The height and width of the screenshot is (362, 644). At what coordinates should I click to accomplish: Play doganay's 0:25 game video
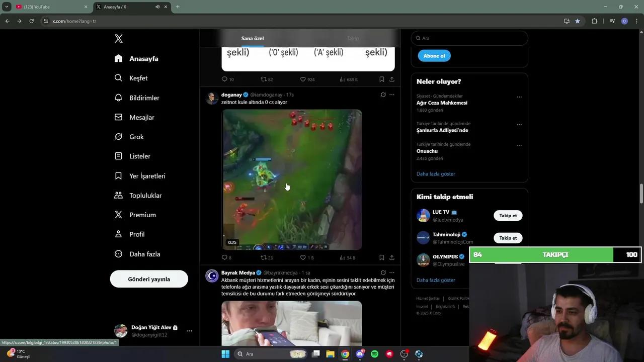point(292,179)
